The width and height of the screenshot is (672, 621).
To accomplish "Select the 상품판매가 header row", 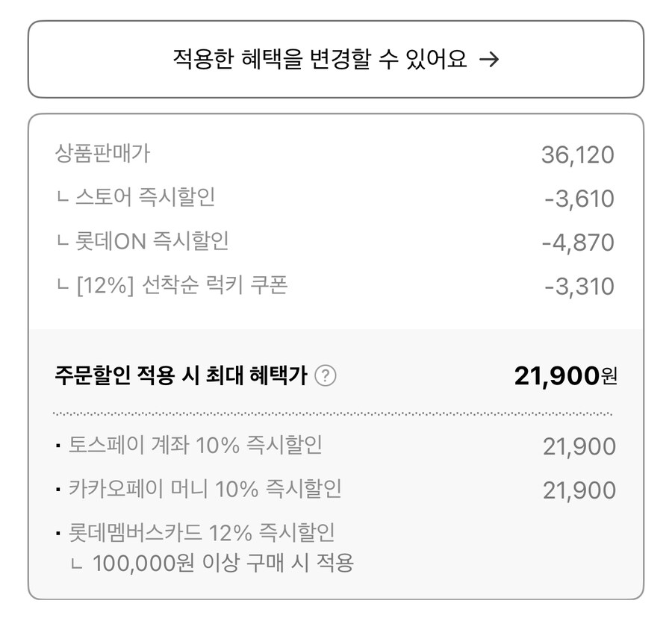I will tap(102, 155).
